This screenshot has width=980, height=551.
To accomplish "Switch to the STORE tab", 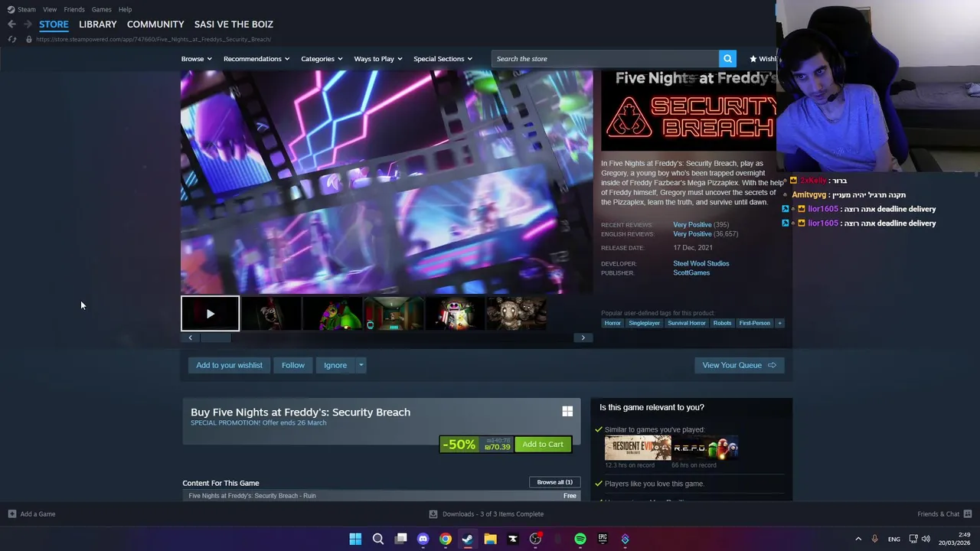I will pos(54,24).
